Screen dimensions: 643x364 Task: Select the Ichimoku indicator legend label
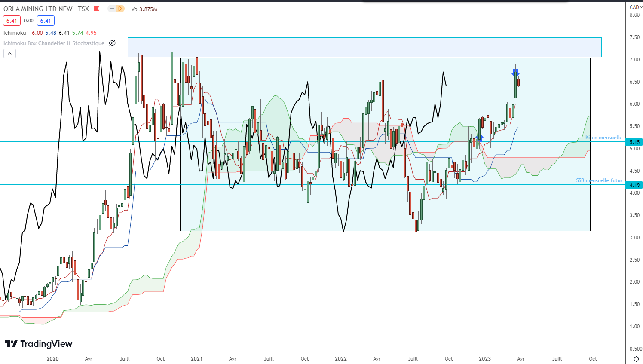pos(15,33)
